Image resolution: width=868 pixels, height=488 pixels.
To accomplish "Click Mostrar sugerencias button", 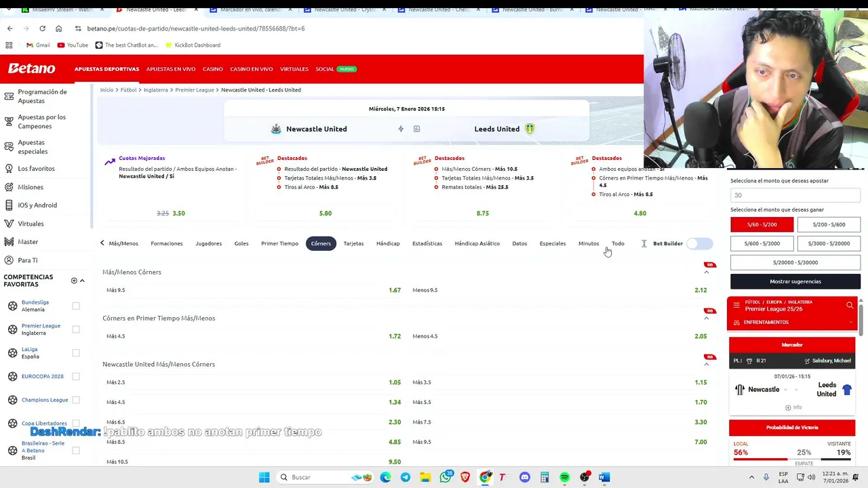I will click(x=795, y=281).
